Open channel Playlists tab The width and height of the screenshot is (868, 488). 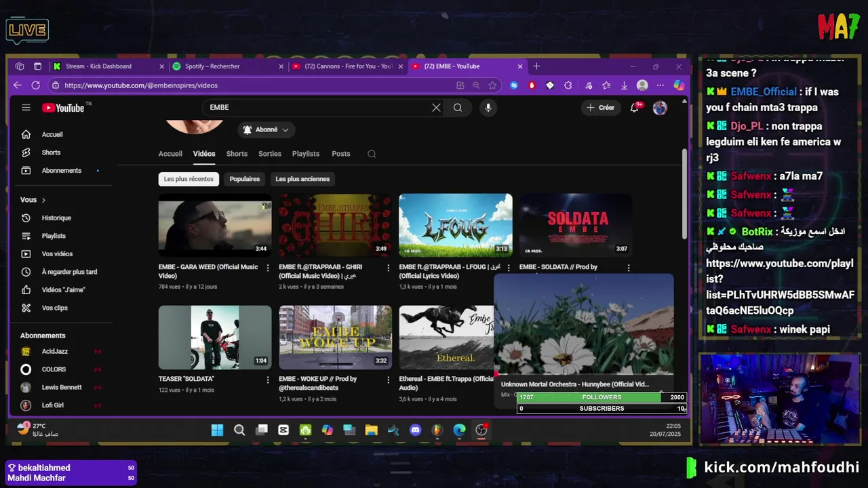coord(306,154)
